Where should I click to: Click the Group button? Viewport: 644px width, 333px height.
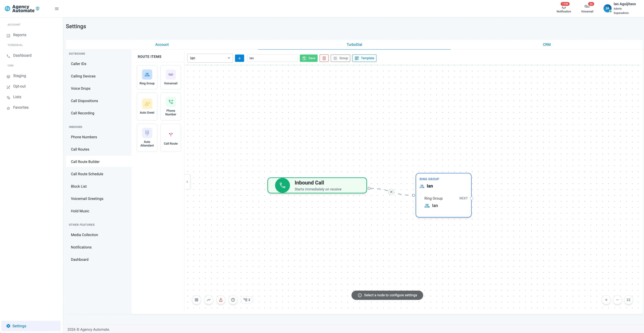coord(340,58)
